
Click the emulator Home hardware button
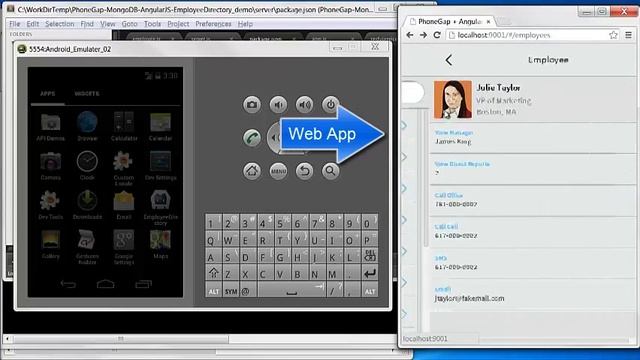click(252, 171)
